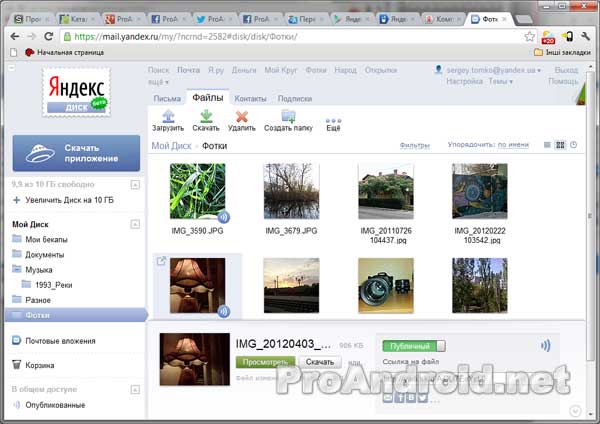The image size is (600, 424).
Task: Open the Документы folder
Action: point(38,254)
